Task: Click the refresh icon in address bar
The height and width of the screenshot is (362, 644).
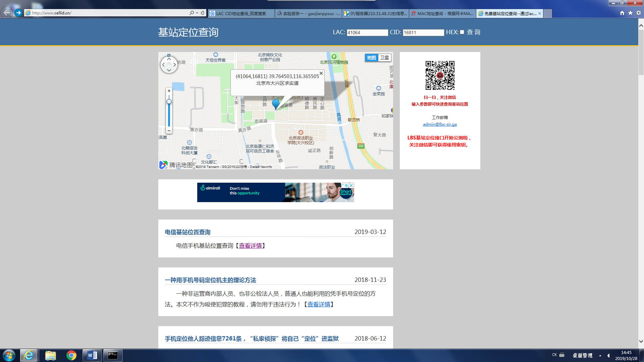Action: click(x=203, y=13)
